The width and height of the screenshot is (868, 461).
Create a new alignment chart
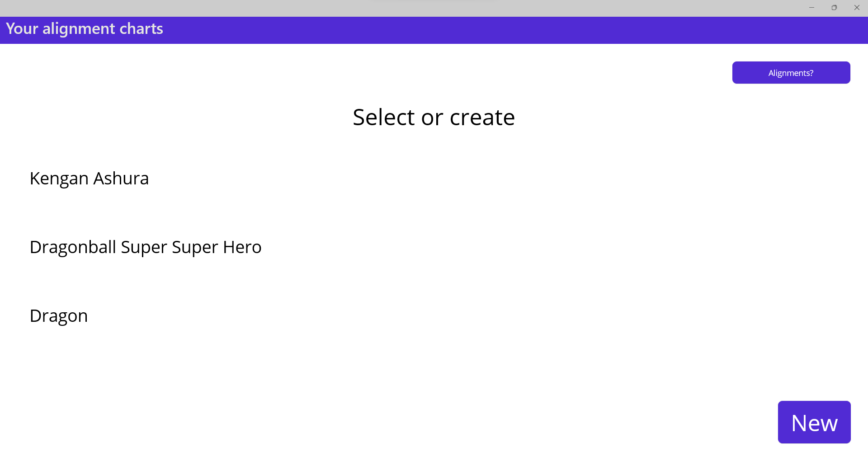pos(814,422)
